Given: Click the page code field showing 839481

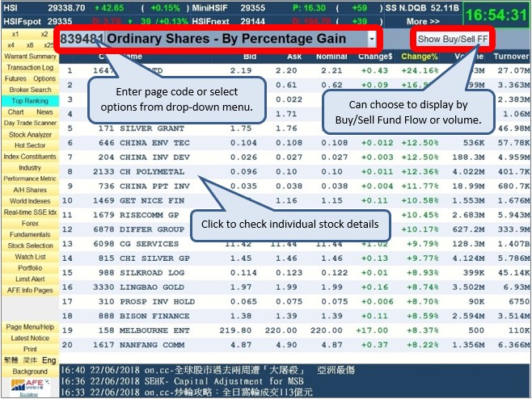Looking at the screenshot, I should 82,39.
